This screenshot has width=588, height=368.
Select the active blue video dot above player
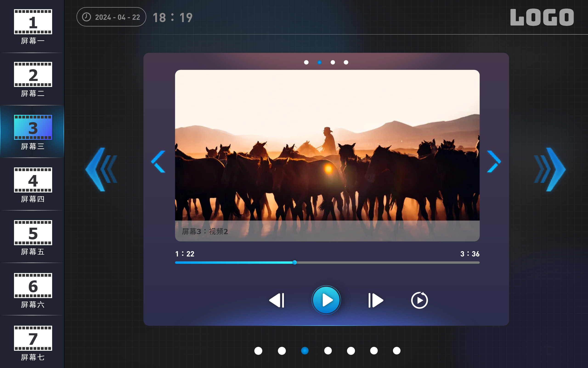pos(319,62)
